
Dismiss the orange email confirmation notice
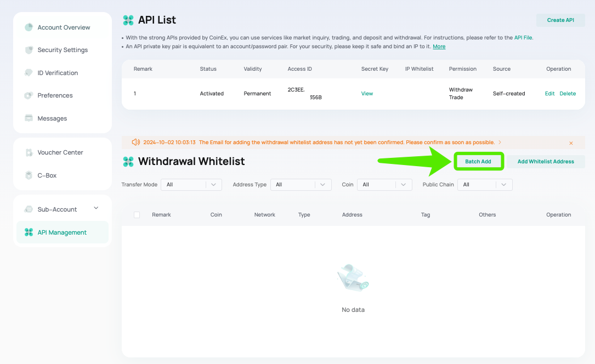pyautogui.click(x=571, y=143)
